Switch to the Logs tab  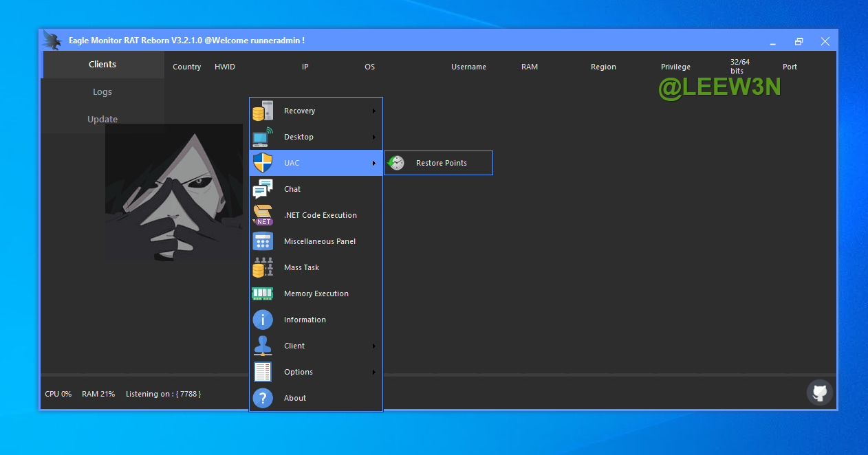tap(102, 92)
